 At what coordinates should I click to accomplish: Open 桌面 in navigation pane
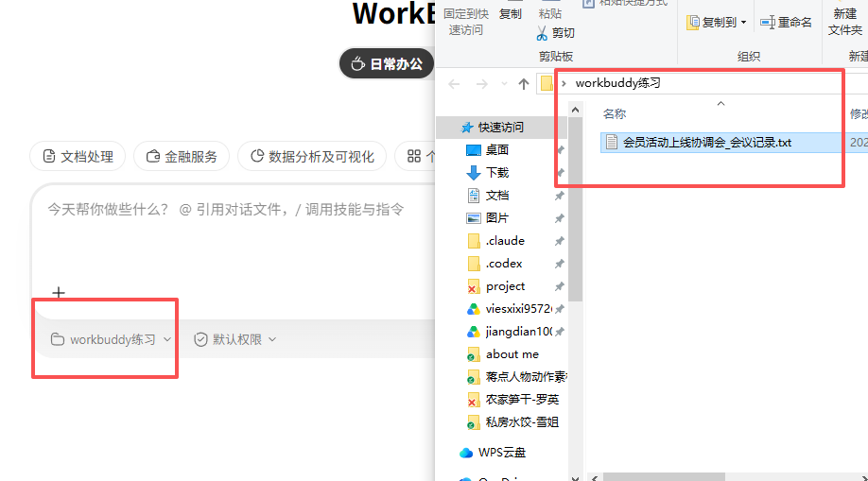pyautogui.click(x=497, y=150)
